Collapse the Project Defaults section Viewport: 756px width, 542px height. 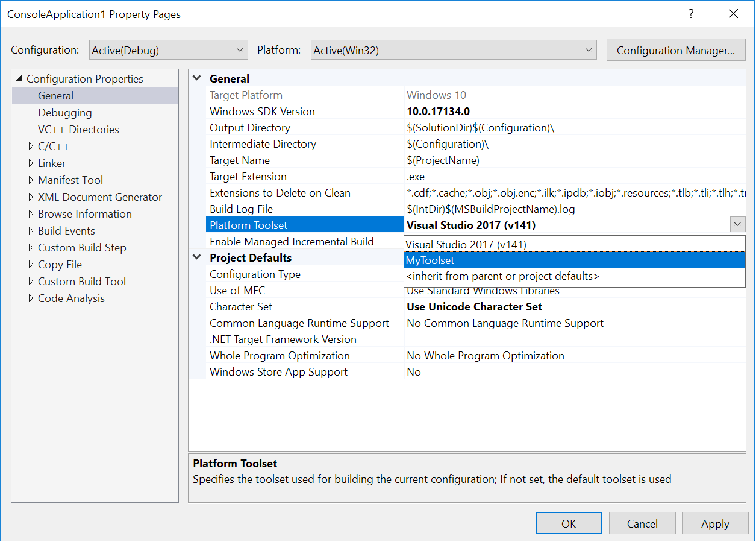coord(196,257)
